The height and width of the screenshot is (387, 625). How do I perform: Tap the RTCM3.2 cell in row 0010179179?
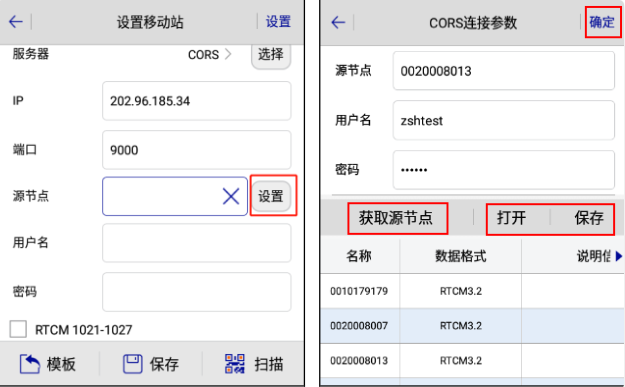pos(461,291)
